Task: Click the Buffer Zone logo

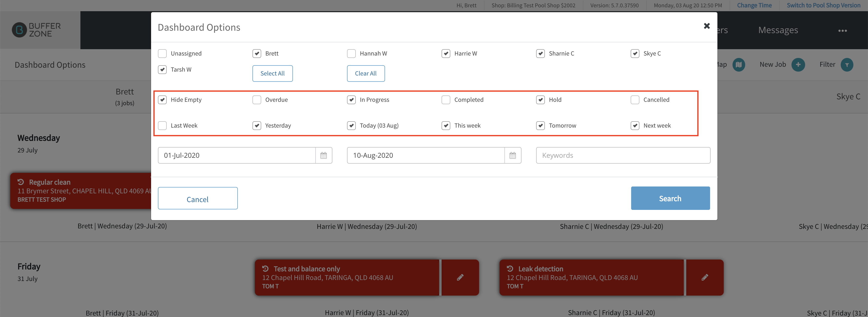Action: click(x=36, y=30)
